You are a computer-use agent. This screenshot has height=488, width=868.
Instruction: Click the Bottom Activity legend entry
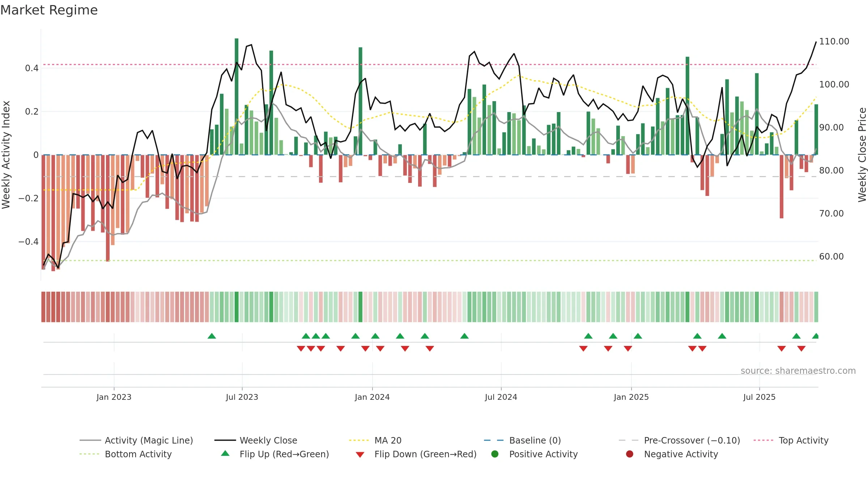(x=125, y=454)
